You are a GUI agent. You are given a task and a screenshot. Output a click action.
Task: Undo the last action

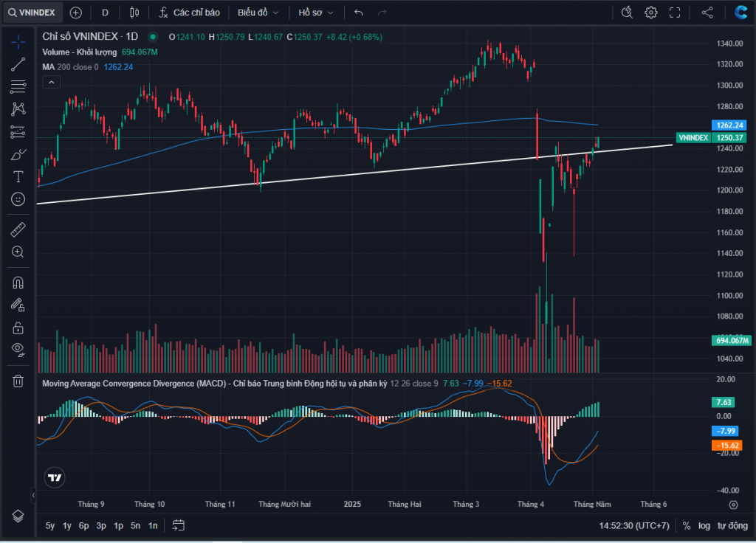358,13
